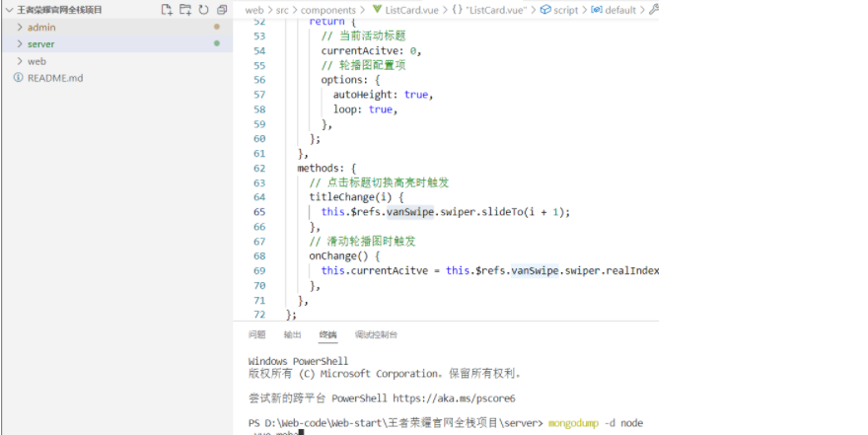The height and width of the screenshot is (435, 868).
Task: Click the server folder green status dot
Action: (x=217, y=43)
